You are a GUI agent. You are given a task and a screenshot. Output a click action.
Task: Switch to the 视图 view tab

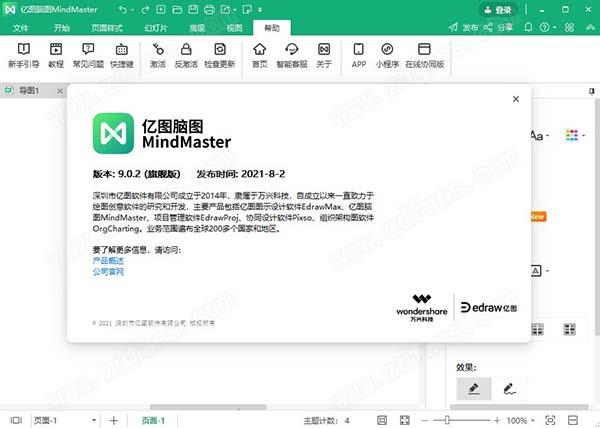coord(235,28)
